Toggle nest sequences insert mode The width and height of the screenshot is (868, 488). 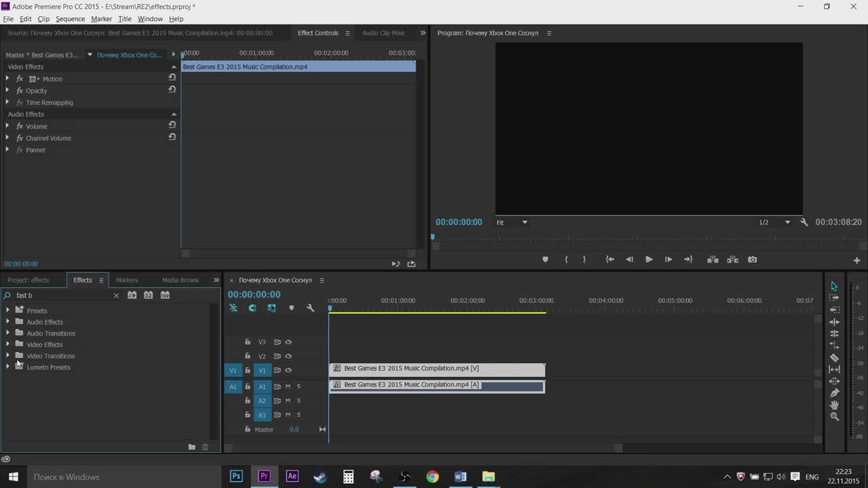233,308
